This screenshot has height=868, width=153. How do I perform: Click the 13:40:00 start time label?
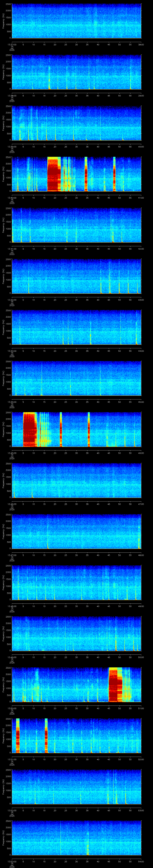[x=12, y=198]
